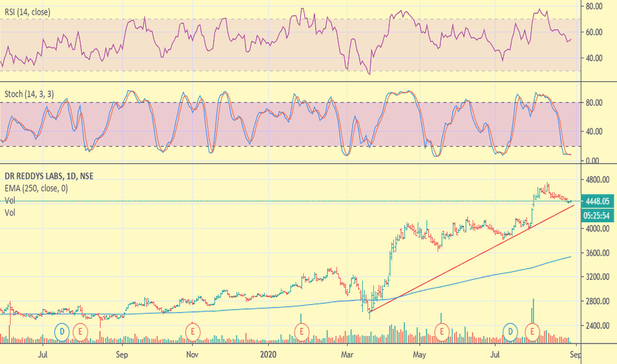Click the D dividend marker after July 2020

[510, 332]
